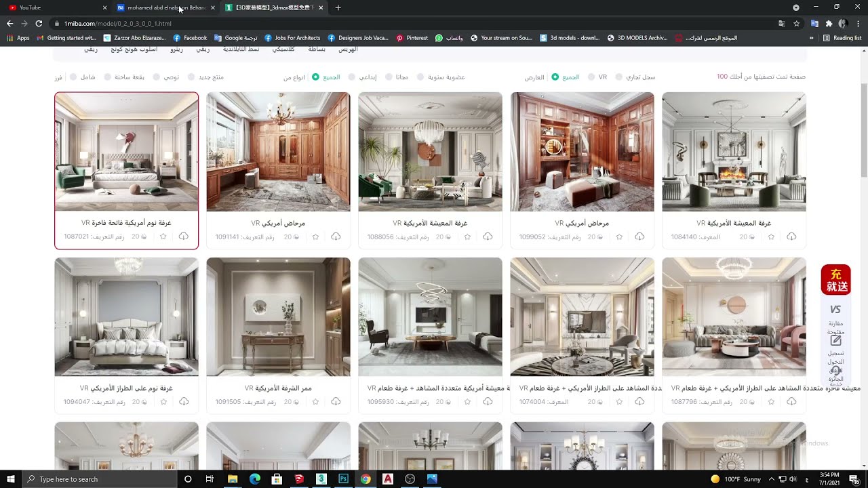Open the VS مقارنة مفتوحة compare panel
Screen dimensions: 868x488
click(x=835, y=319)
